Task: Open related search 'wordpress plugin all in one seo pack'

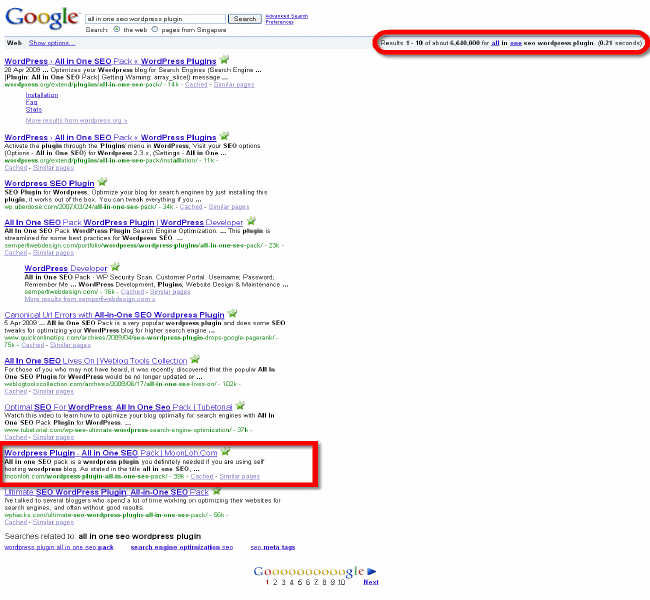Action: tap(59, 547)
